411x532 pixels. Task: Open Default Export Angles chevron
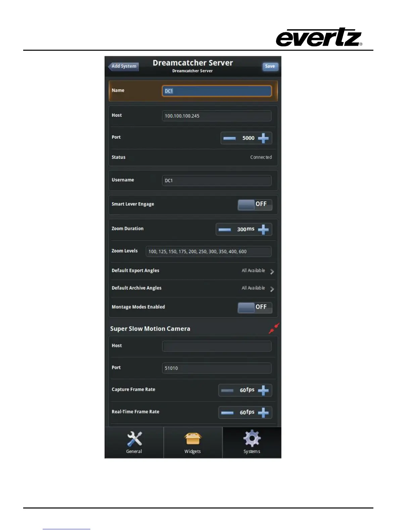272,271
